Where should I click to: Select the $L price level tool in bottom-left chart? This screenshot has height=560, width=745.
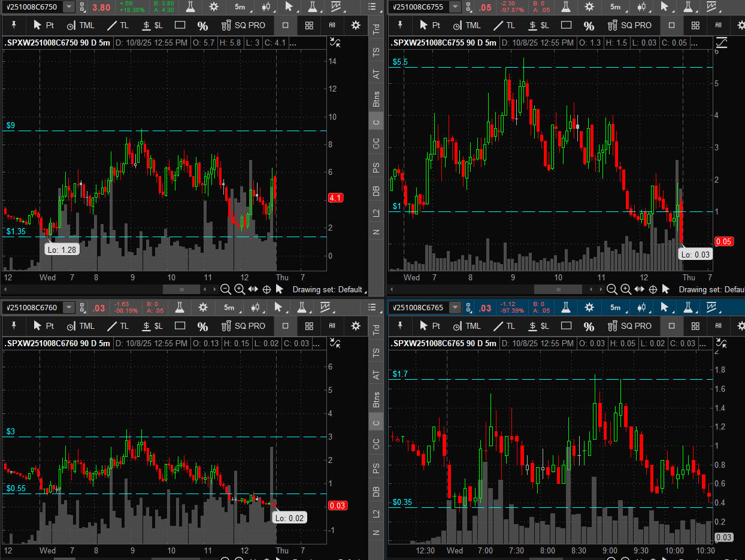[x=152, y=326]
